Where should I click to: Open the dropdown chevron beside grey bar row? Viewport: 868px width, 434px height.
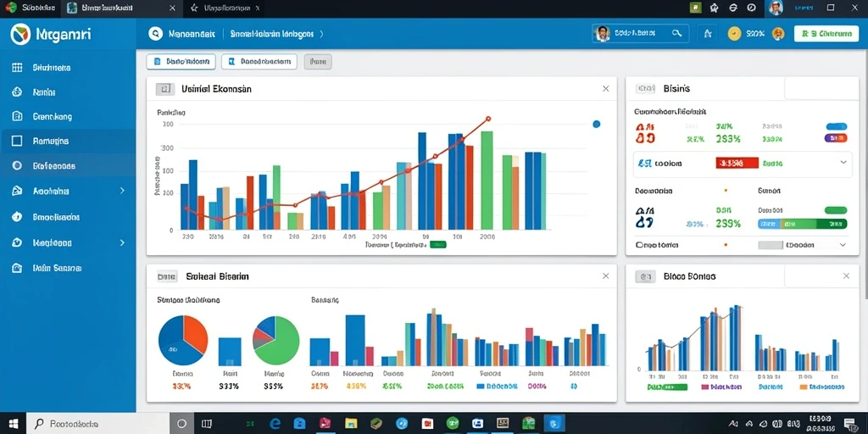(843, 245)
